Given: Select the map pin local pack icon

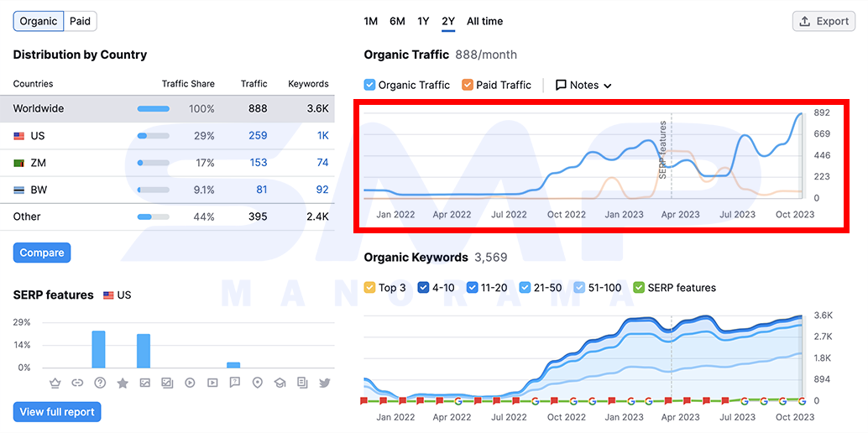Looking at the screenshot, I should 257,383.
